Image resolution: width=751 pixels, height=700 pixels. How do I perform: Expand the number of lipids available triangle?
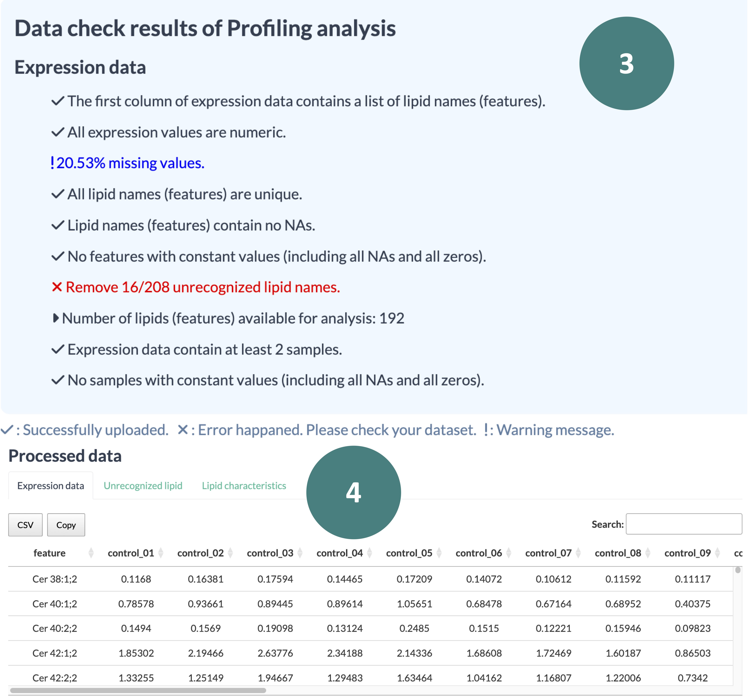click(x=56, y=318)
